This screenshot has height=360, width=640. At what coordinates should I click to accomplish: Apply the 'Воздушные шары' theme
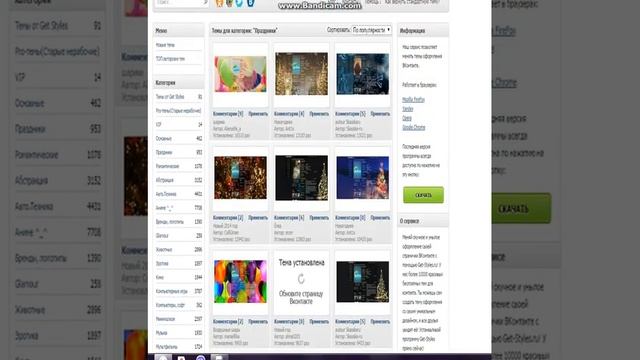[258, 322]
